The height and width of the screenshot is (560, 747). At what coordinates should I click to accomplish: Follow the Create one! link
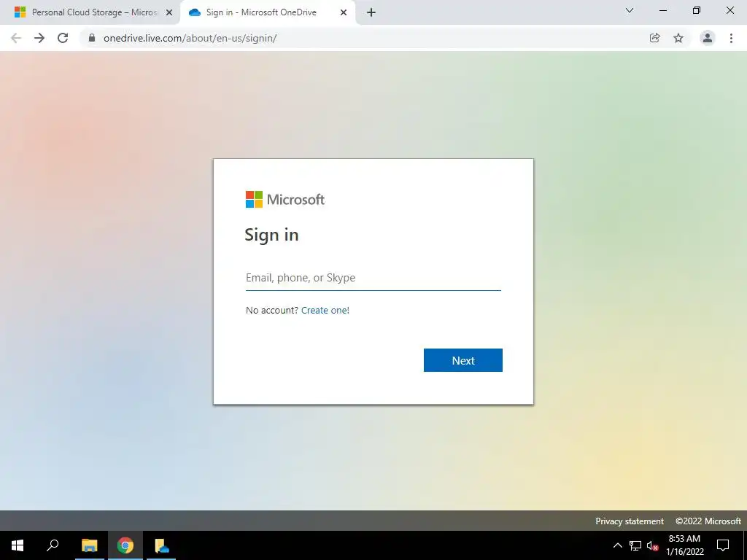click(325, 311)
